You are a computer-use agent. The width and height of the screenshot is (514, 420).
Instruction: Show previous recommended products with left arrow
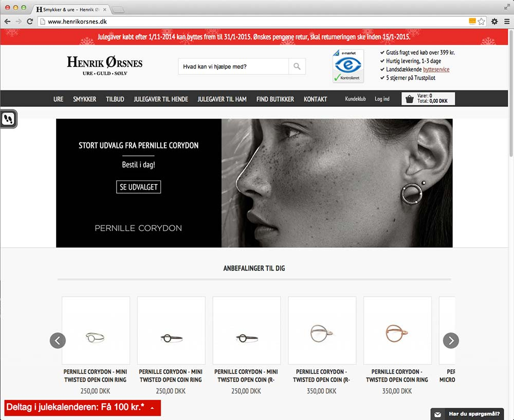(58, 340)
